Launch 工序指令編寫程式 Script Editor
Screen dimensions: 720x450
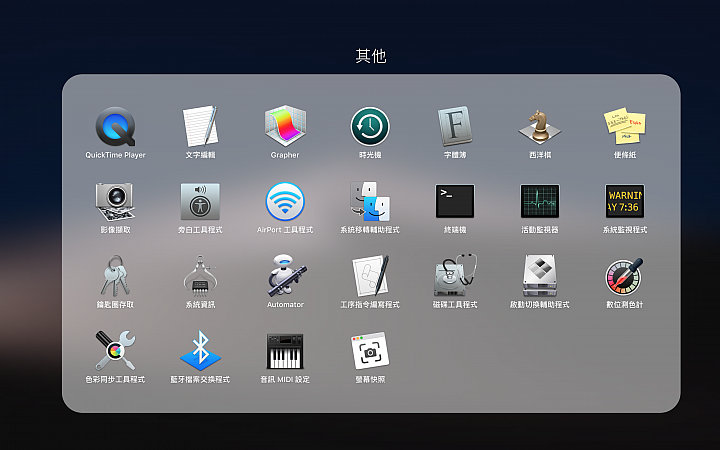tap(370, 276)
